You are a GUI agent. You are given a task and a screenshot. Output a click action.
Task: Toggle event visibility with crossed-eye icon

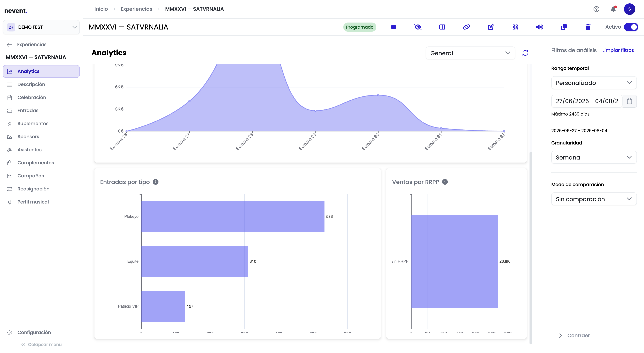pos(418,27)
